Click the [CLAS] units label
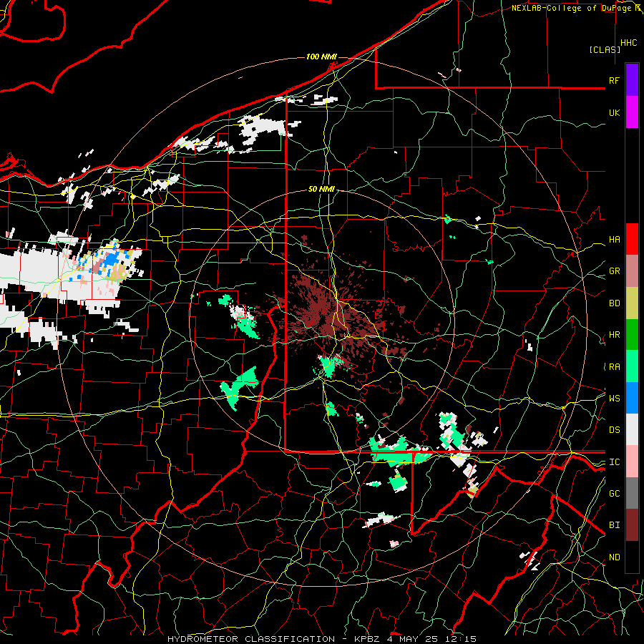The width and height of the screenshot is (644, 644). pyautogui.click(x=605, y=49)
